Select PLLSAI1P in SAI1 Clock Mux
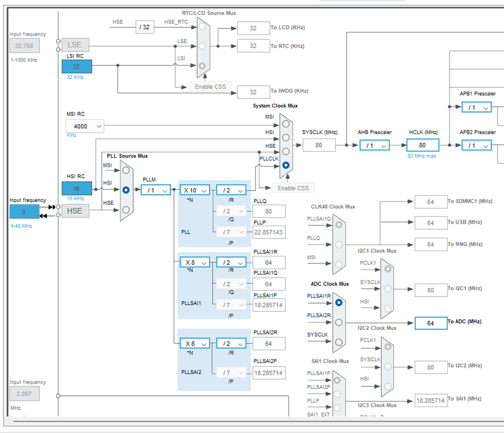This screenshot has height=433, width=504. click(337, 380)
